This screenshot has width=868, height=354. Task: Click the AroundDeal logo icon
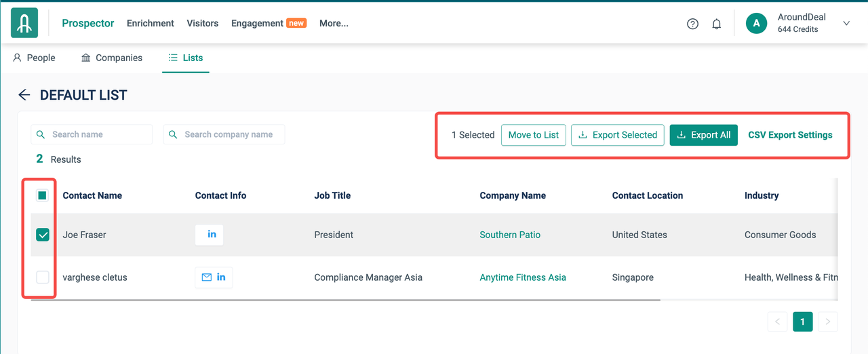coord(24,23)
